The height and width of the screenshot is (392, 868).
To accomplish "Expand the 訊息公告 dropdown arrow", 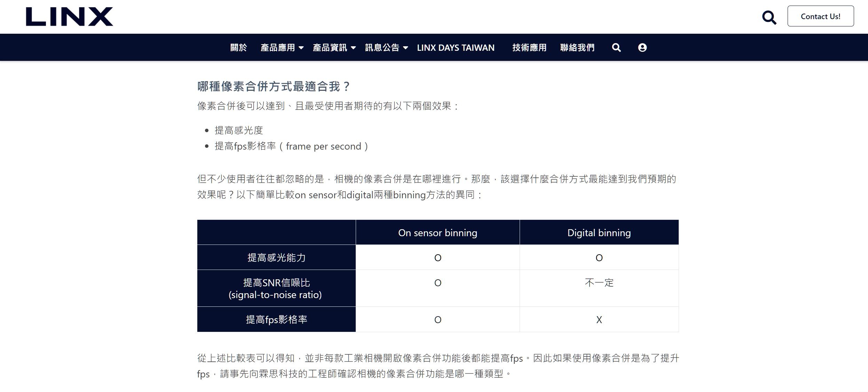I will click(x=405, y=48).
